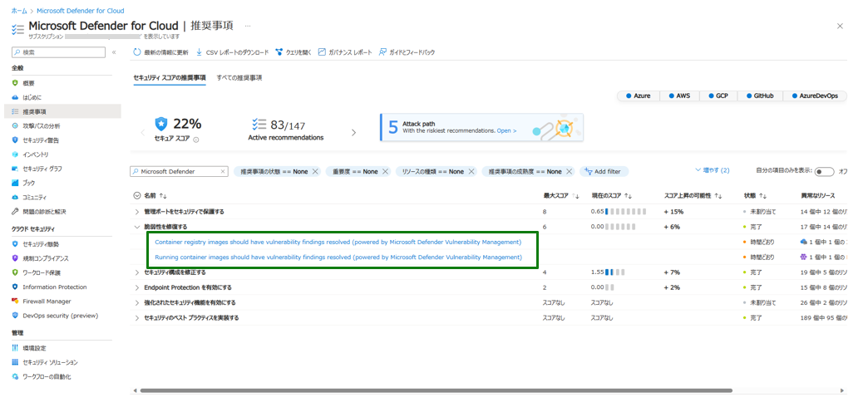The width and height of the screenshot is (868, 407).
Task: Open セキュリティ警告 shield icon
Action: click(x=16, y=140)
